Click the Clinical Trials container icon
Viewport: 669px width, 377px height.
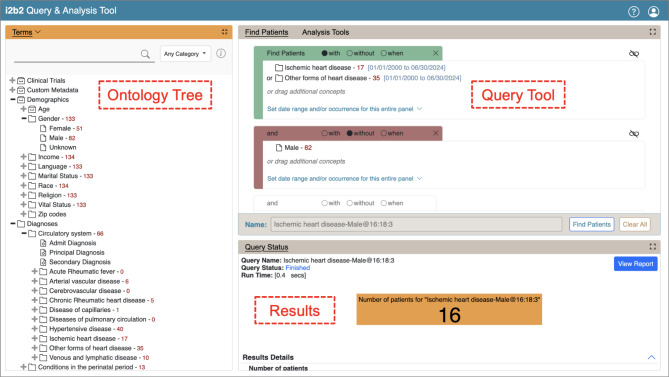[21, 81]
